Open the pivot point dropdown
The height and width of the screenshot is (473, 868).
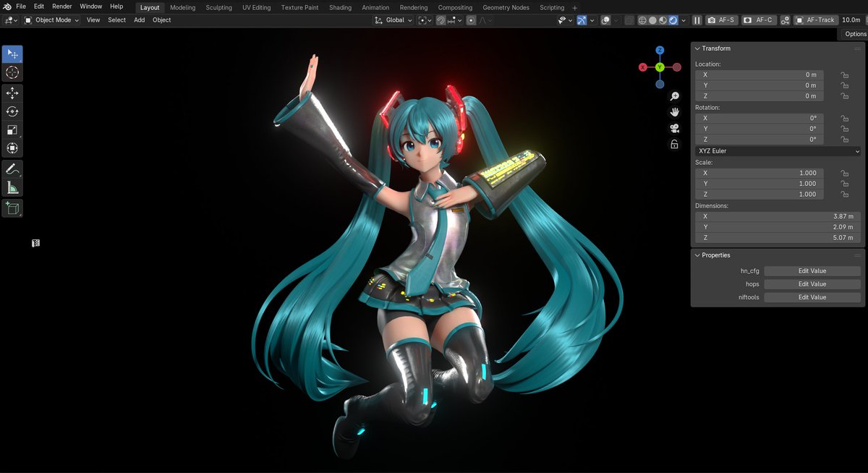coord(425,20)
